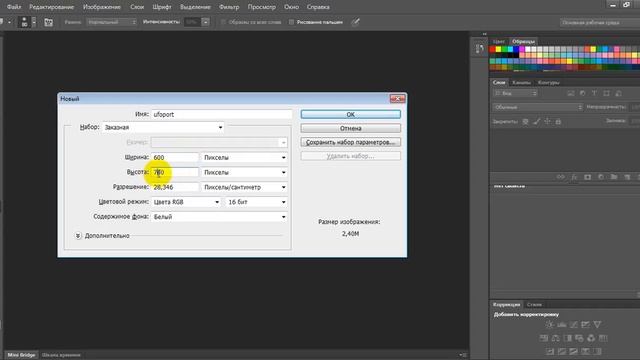
Task: Open the Шкала времени tab at bottom
Action: tap(61, 355)
